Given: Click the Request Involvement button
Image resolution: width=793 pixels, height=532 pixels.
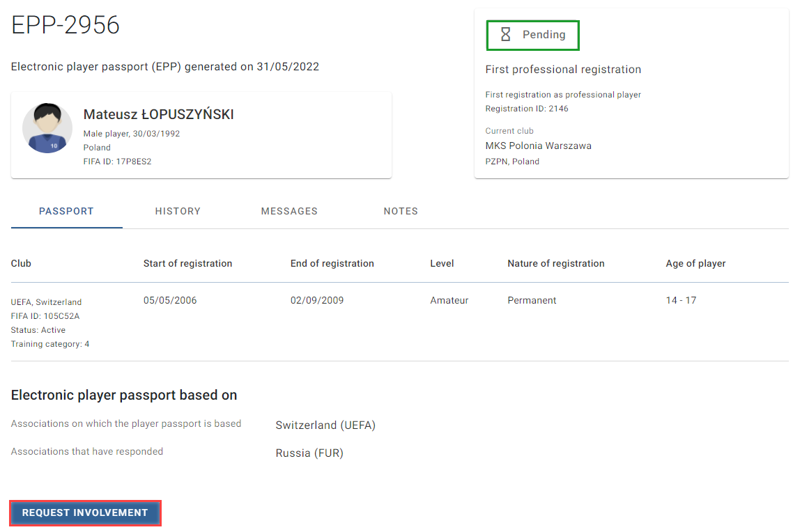Looking at the screenshot, I should tap(85, 513).
